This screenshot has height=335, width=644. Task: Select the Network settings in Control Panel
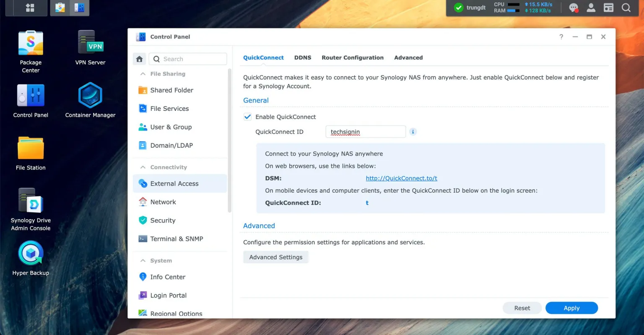[163, 202]
